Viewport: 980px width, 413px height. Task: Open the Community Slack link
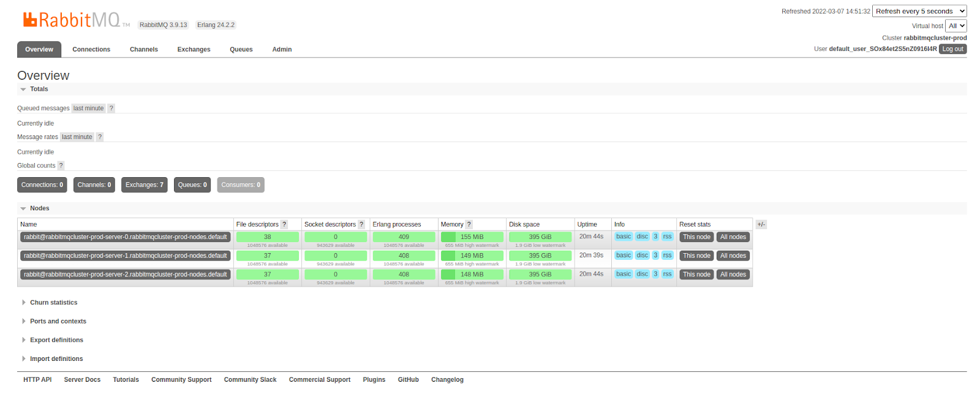[250, 380]
